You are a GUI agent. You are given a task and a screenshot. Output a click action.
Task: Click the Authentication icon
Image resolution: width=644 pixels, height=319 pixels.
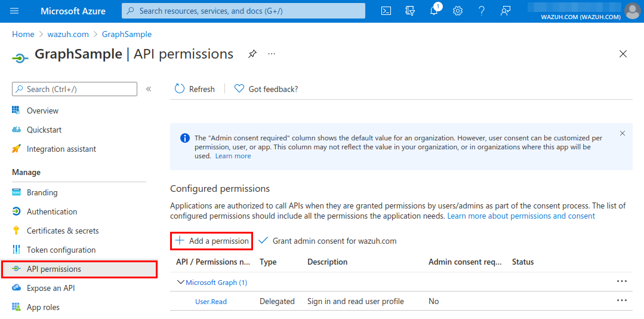(17, 211)
